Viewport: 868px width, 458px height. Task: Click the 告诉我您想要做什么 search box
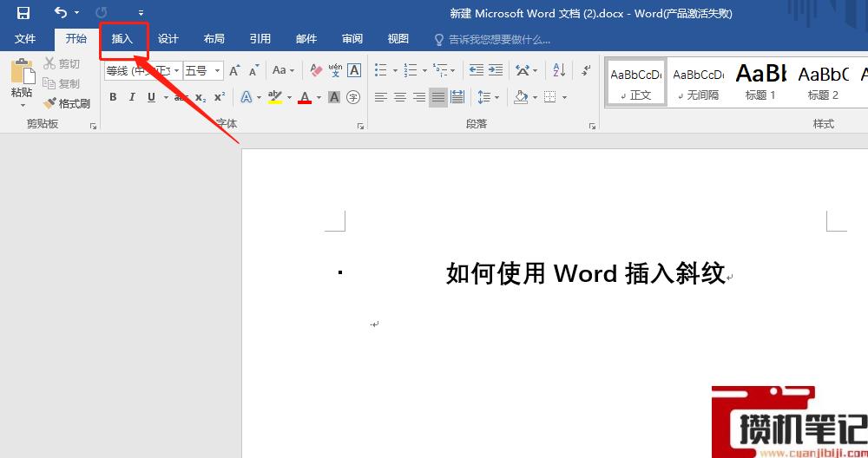pos(493,39)
